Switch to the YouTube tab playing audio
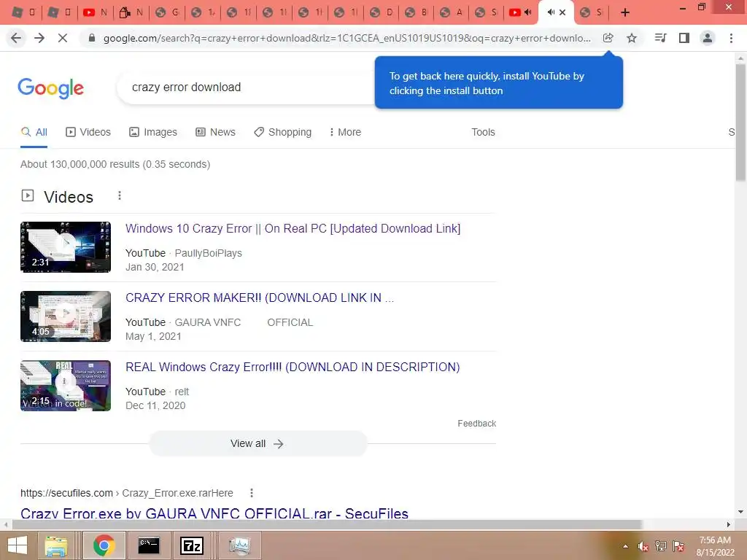 click(520, 12)
